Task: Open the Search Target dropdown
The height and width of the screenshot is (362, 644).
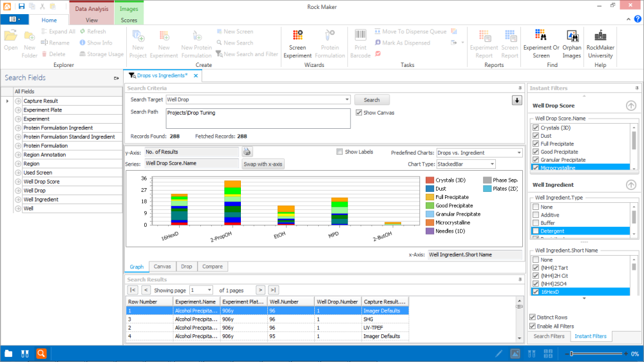Action: pos(346,99)
